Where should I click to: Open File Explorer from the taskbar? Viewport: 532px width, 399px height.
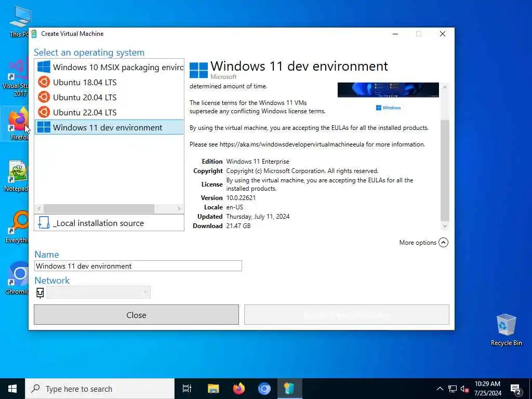(x=214, y=389)
